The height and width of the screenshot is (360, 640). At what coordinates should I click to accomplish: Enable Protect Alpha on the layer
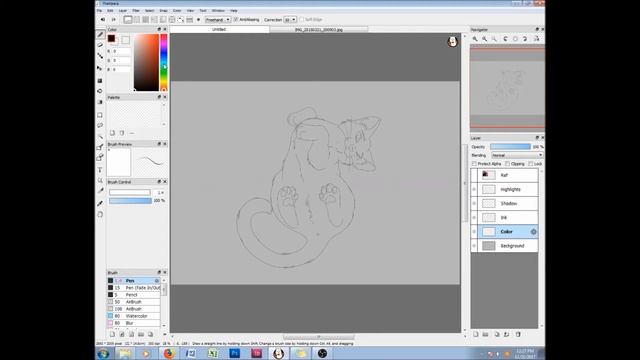(474, 164)
